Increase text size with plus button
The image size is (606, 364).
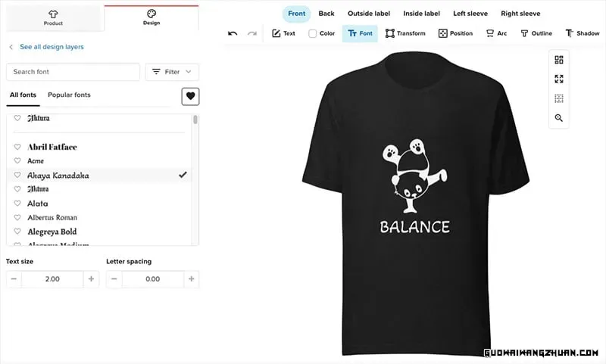pos(91,279)
